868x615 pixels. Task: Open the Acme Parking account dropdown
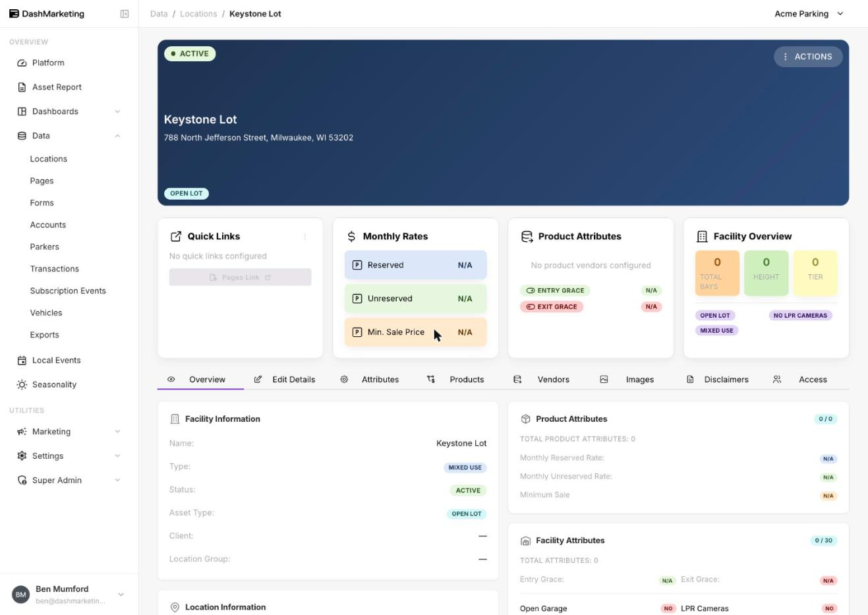coord(809,14)
